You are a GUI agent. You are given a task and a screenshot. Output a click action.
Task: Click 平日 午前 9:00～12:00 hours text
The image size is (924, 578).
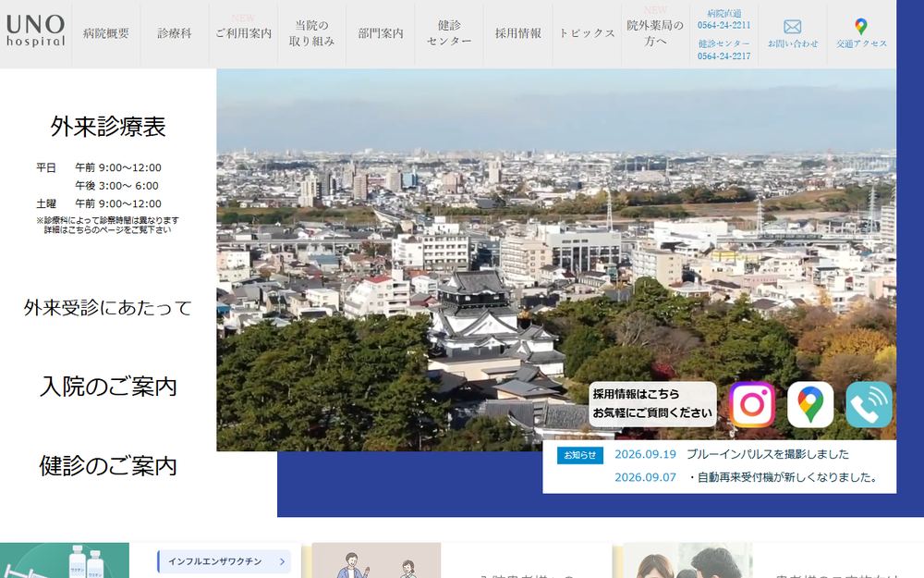point(99,167)
